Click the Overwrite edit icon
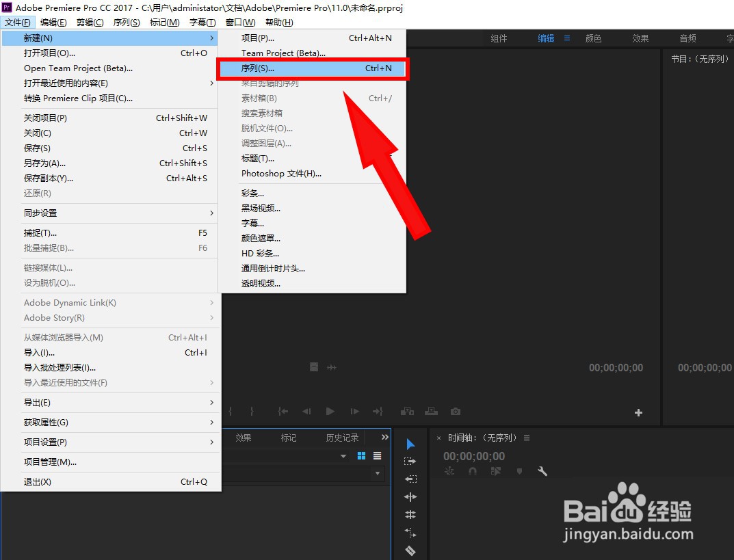Image resolution: width=734 pixels, height=560 pixels. click(431, 411)
